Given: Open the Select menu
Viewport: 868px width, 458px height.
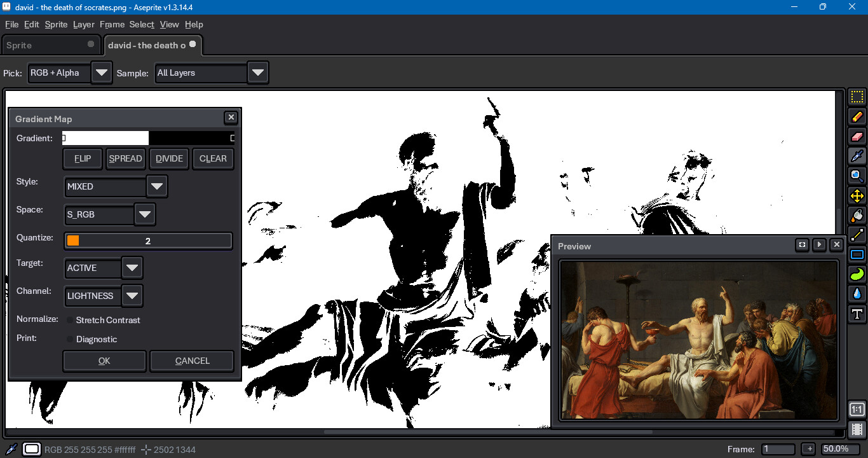Looking at the screenshot, I should 142,24.
